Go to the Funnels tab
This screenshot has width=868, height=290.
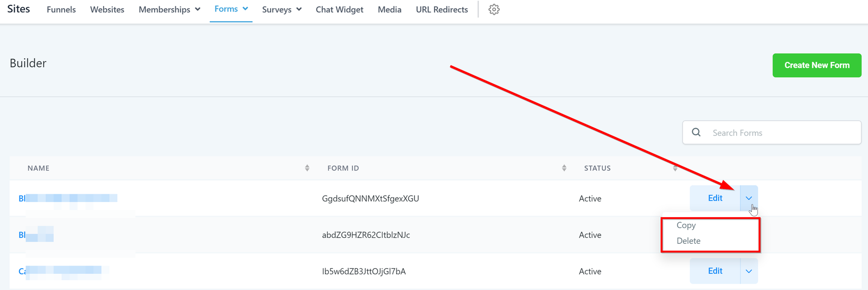[61, 10]
